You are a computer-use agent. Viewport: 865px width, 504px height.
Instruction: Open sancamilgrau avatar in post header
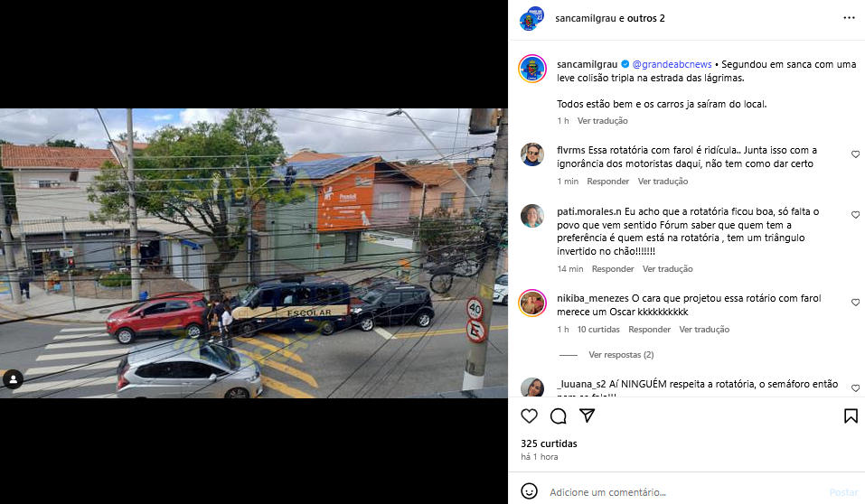pos(531,19)
